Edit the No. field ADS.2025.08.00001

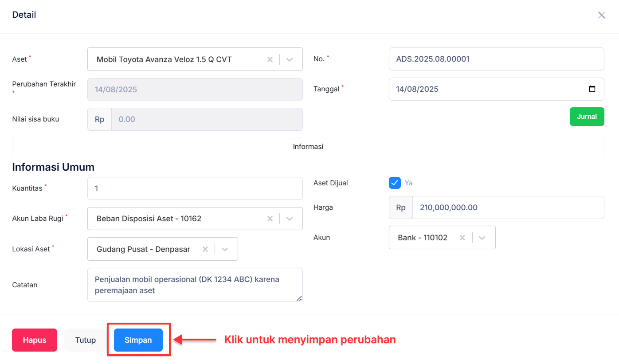coord(496,59)
